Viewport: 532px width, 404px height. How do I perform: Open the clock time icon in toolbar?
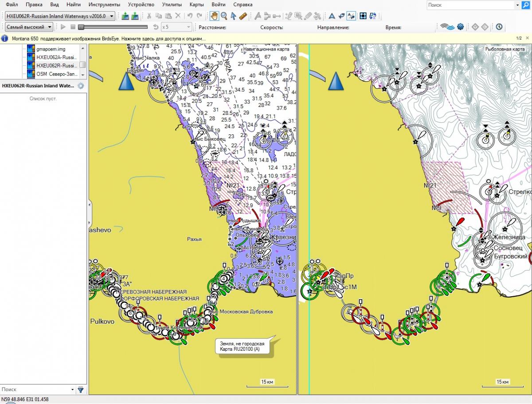coord(499,27)
